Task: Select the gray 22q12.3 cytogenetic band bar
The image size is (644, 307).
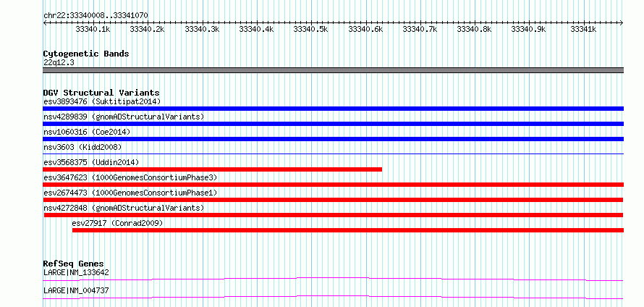Action: [x=333, y=70]
